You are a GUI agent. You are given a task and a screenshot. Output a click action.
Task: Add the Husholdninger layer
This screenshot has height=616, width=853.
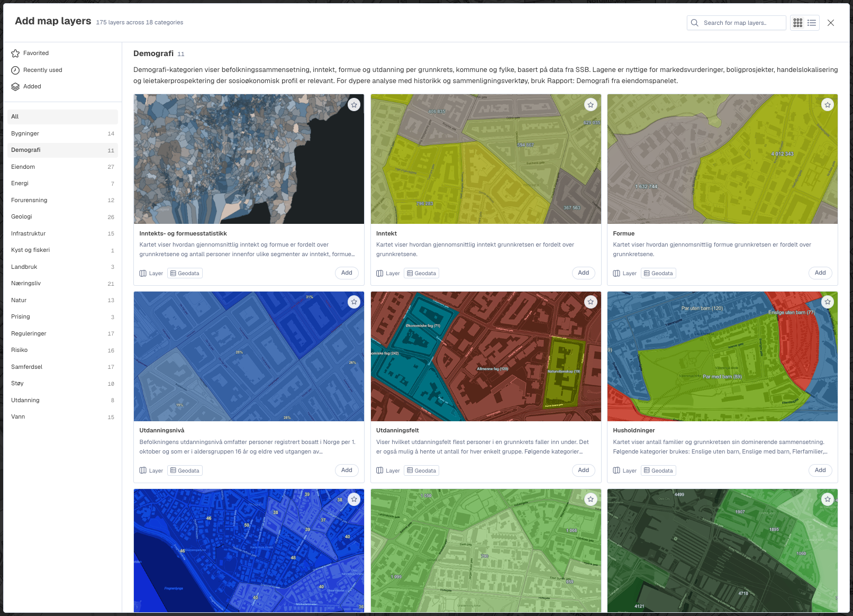point(820,470)
